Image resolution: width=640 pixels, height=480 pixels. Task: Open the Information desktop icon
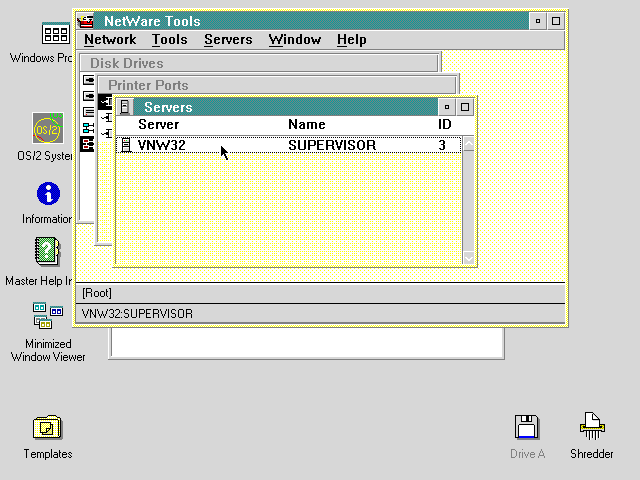pos(48,193)
